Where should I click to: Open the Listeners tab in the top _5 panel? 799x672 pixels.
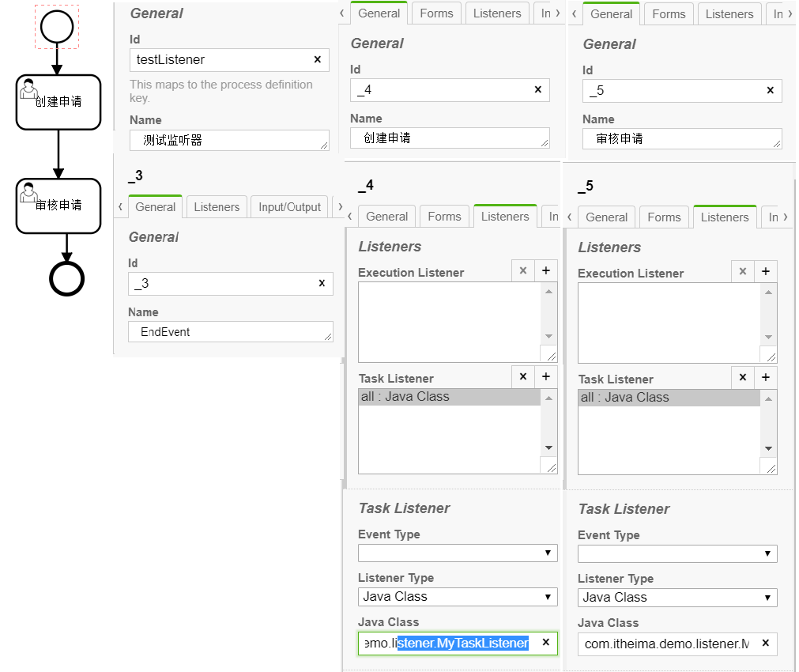point(729,14)
